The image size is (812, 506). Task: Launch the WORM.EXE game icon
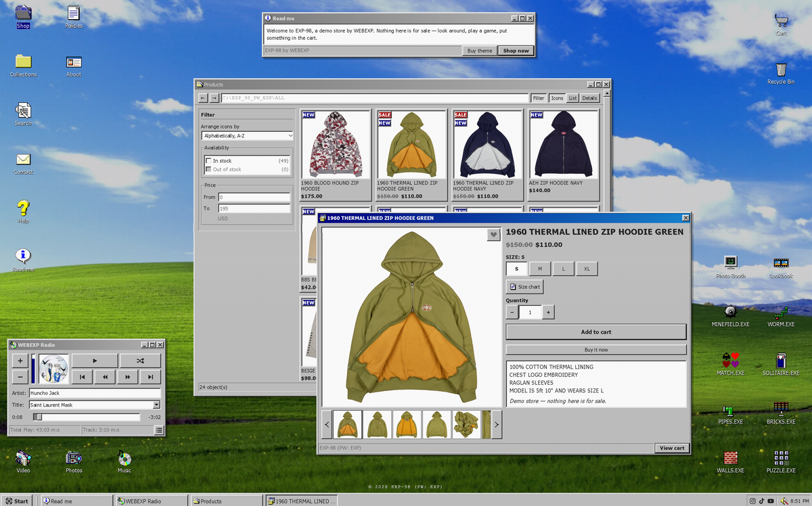[781, 315]
